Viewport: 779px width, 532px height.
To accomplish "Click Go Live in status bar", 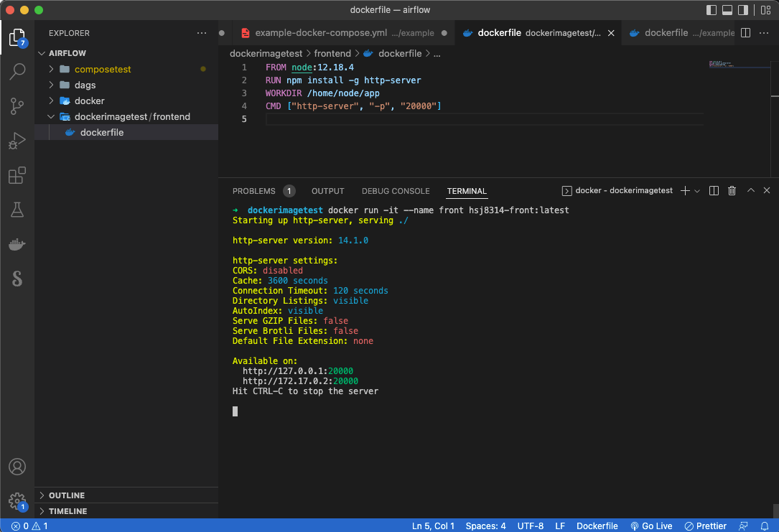I will (x=650, y=526).
